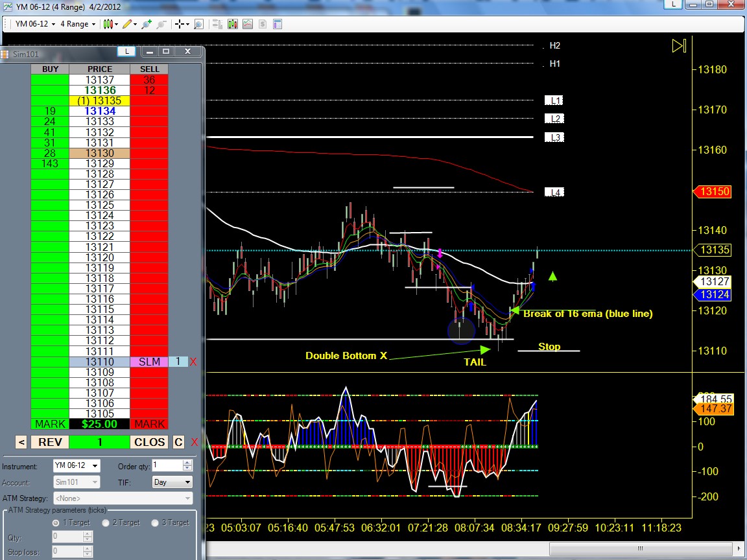Click the L4 pivot level label
This screenshot has height=560, width=747.
coord(554,192)
